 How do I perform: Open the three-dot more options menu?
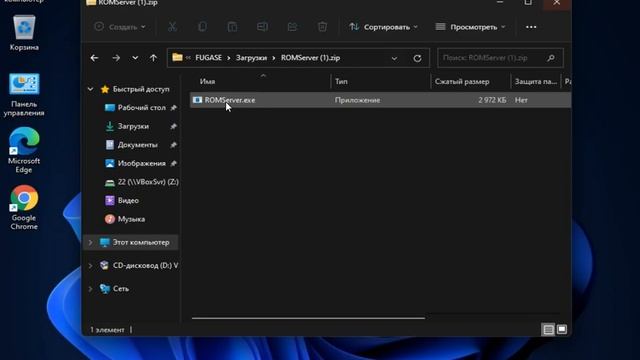[x=531, y=27]
